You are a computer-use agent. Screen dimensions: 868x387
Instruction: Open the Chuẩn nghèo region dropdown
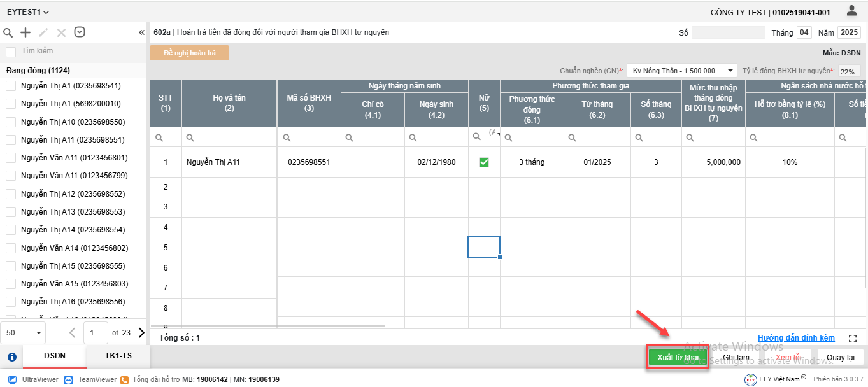680,71
